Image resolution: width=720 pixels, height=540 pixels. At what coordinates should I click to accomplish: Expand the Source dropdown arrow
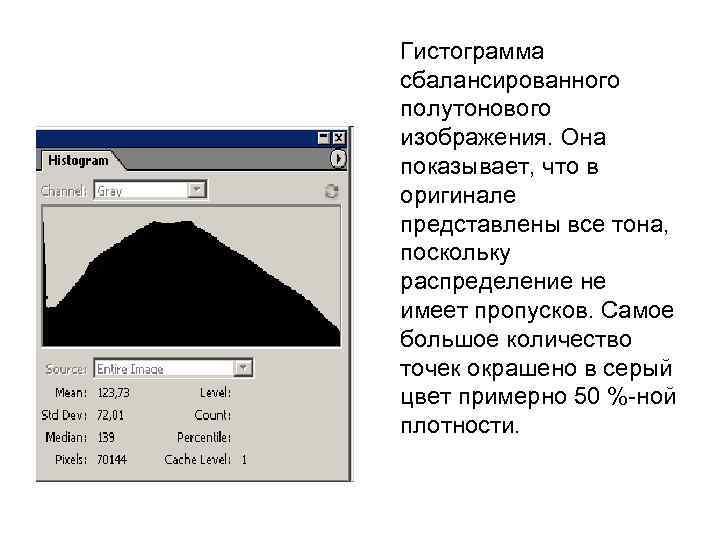(x=243, y=368)
